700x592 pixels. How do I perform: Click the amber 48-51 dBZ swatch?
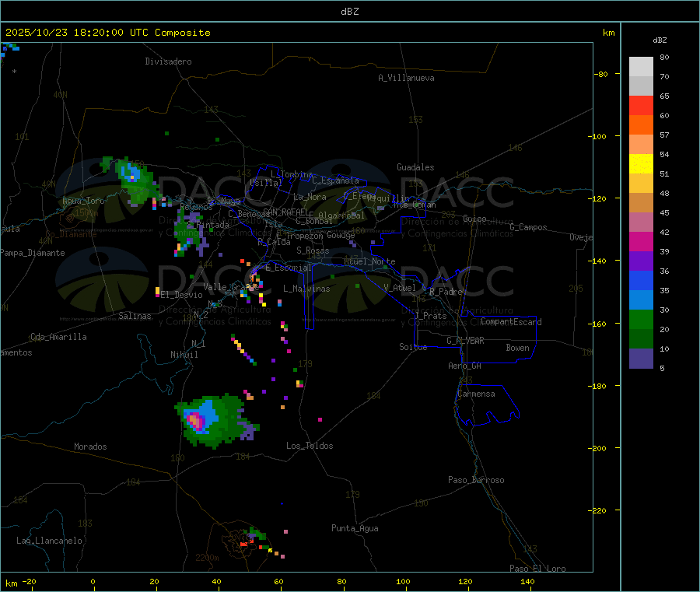[641, 183]
